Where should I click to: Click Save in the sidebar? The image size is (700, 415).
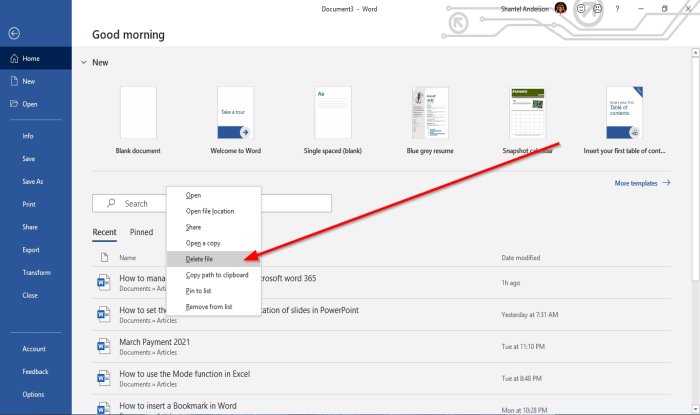(29, 159)
